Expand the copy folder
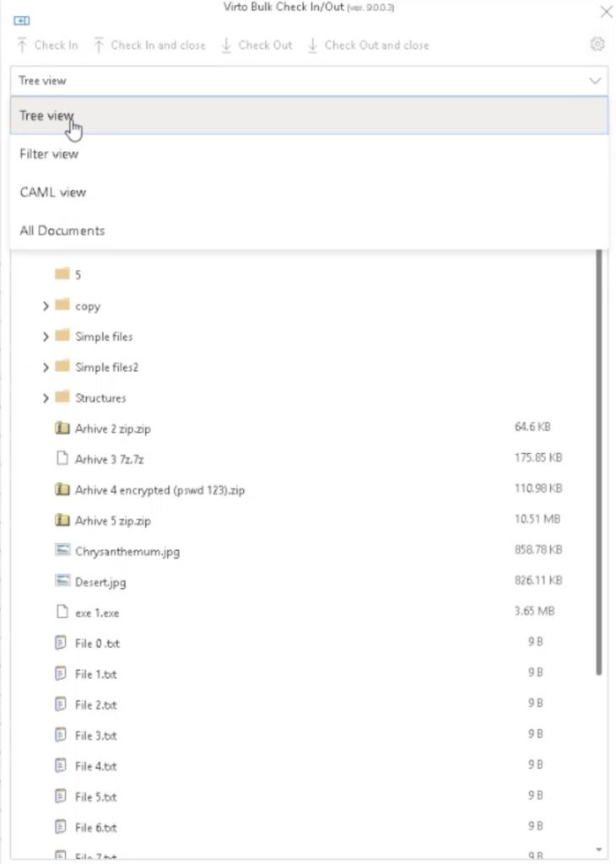Viewport: 616px width, 864px height. click(46, 305)
